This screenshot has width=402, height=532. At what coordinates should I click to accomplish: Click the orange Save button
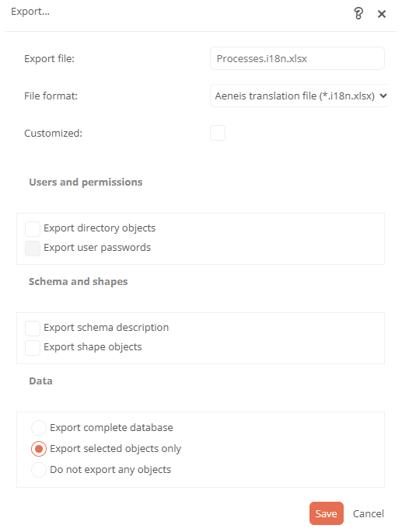327,513
